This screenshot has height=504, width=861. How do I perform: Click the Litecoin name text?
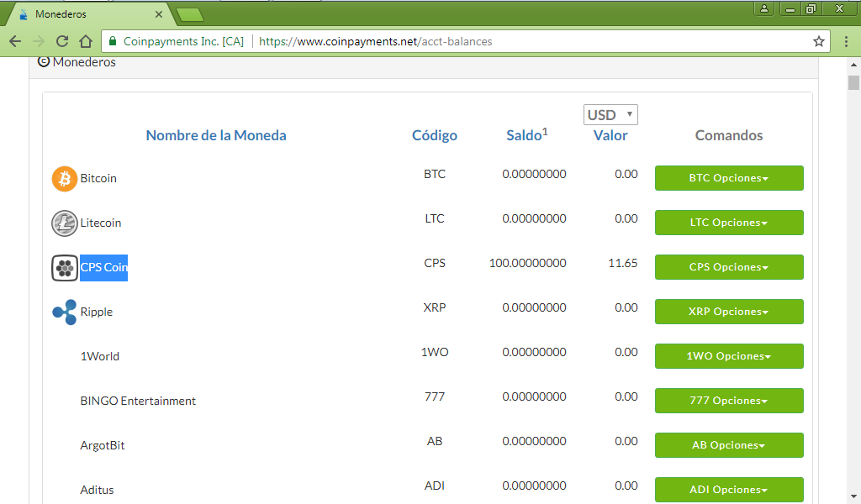(101, 223)
